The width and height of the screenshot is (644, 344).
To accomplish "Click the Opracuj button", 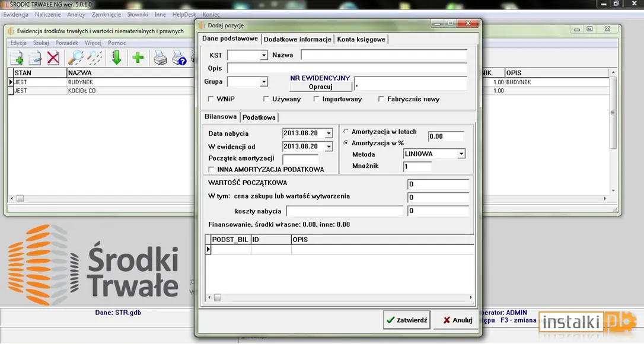I will (320, 87).
